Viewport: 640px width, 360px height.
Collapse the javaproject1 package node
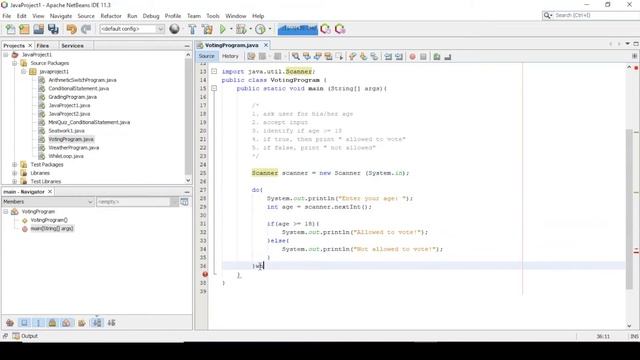click(x=24, y=72)
